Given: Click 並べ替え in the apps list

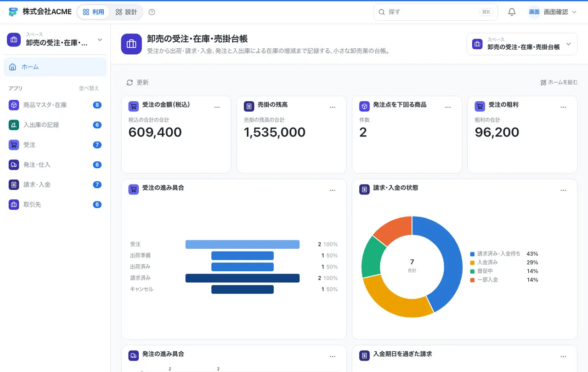Looking at the screenshot, I should tap(89, 88).
